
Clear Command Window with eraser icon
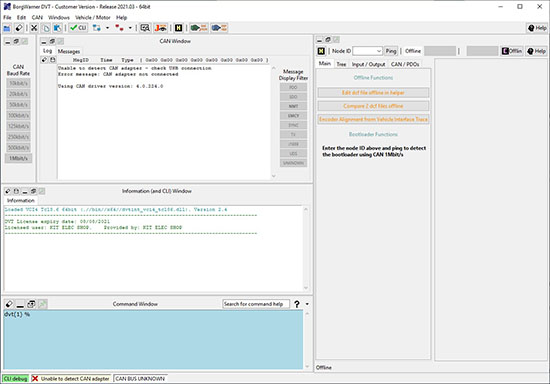9,304
